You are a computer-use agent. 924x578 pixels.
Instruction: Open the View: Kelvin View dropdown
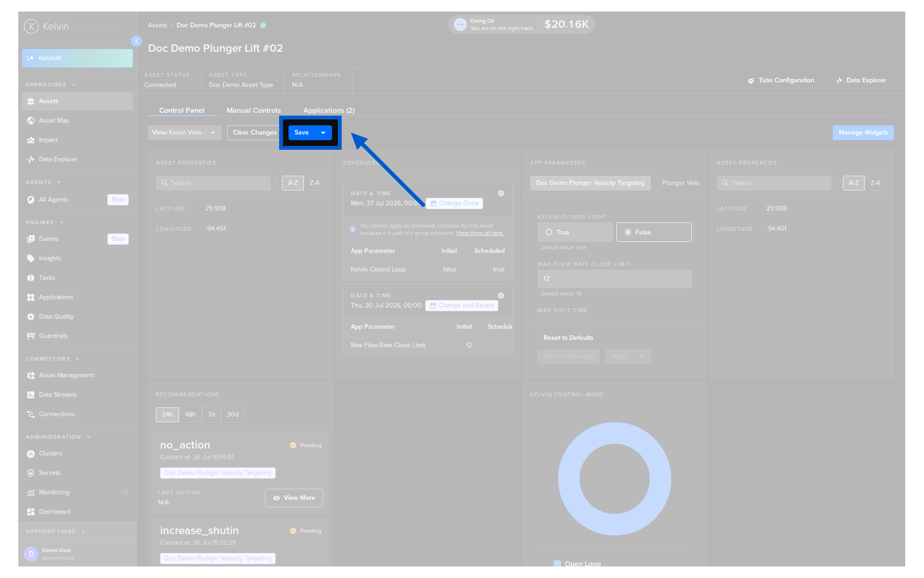[x=185, y=132]
